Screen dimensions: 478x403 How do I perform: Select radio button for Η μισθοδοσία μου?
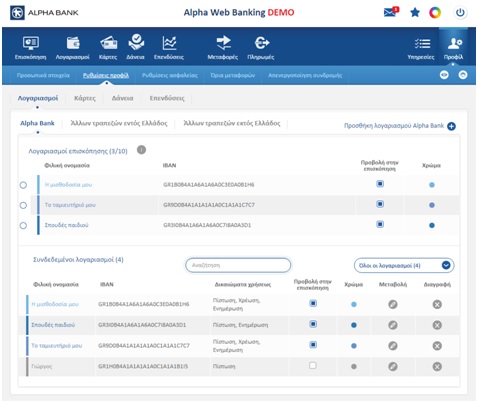[23, 185]
